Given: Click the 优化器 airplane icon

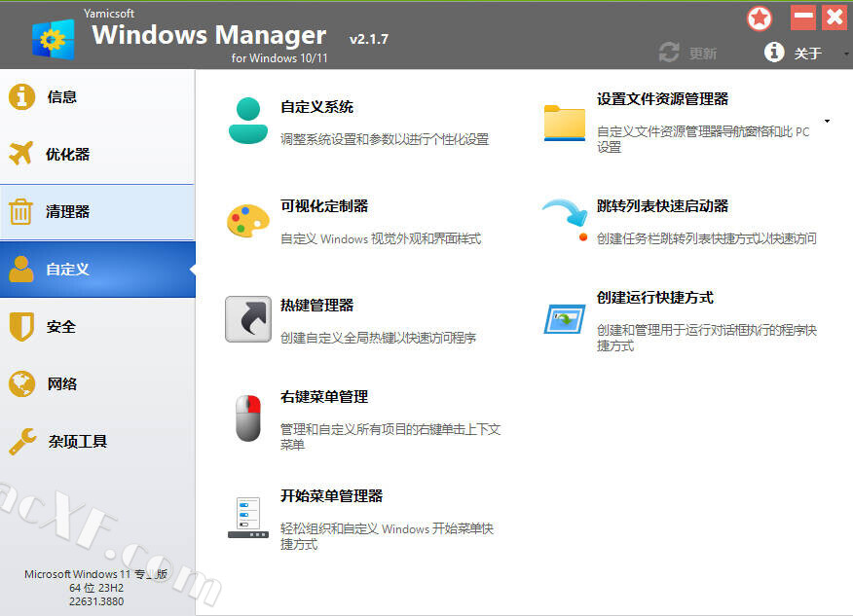Looking at the screenshot, I should coord(21,154).
